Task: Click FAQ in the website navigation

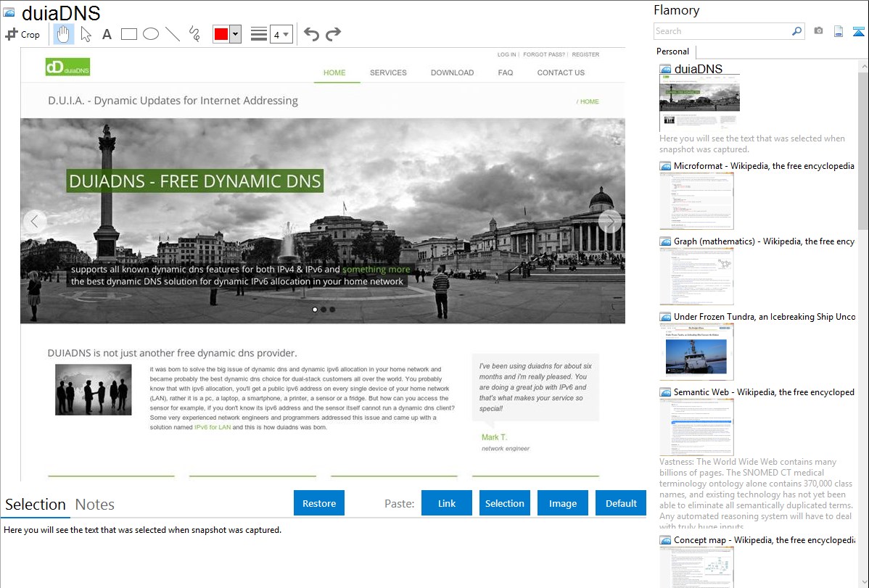Action: [506, 73]
